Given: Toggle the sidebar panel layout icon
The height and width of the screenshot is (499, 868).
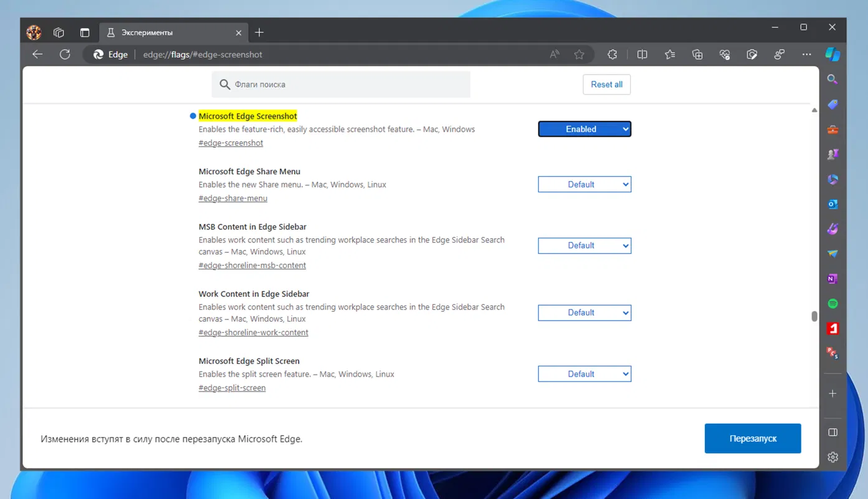Looking at the screenshot, I should pos(833,432).
